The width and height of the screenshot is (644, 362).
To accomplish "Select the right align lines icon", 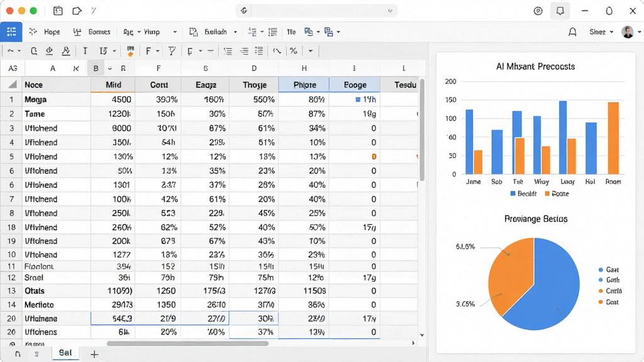I will (x=244, y=51).
